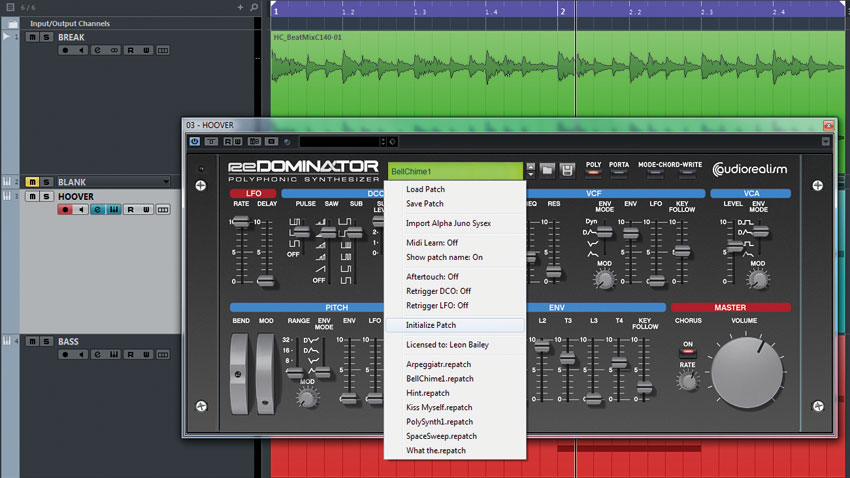Click the reDominator load patch folder icon
This screenshot has width=850, height=478.
pyautogui.click(x=547, y=171)
